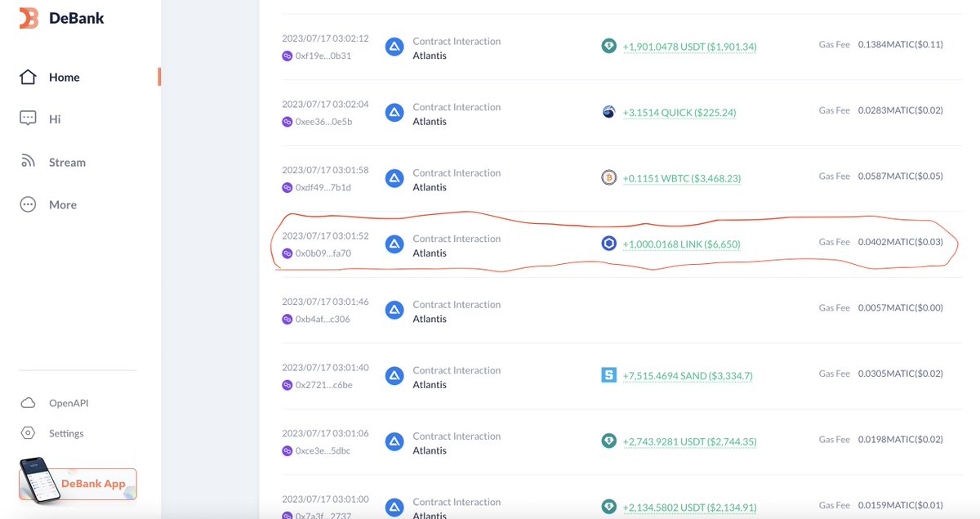Click the chain icon beside 0x0b09...fa70
Viewport: 980px width, 519px height.
coord(287,253)
